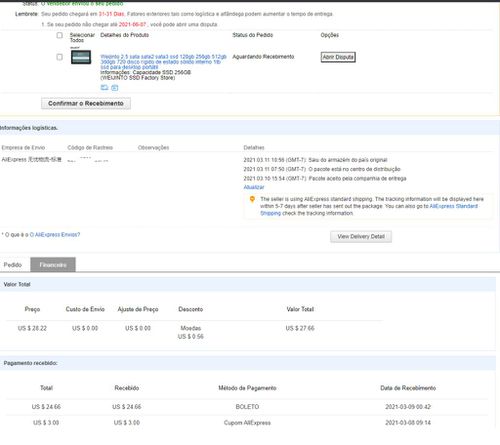This screenshot has height=445, width=500.
Task: Click the red '2021-06-07' dispute date
Action: [x=132, y=24]
